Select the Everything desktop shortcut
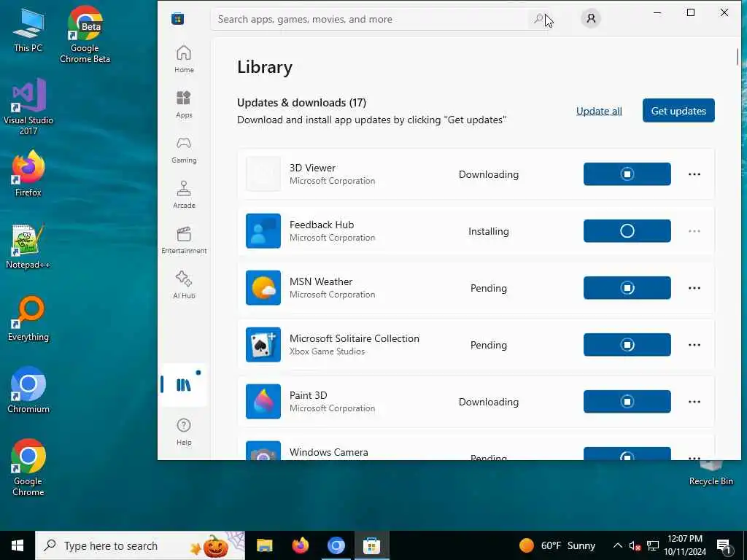 pos(28,318)
